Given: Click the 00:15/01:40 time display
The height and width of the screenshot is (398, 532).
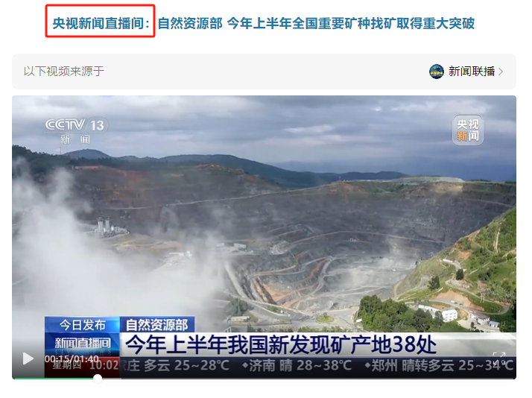Looking at the screenshot, I should point(72,359).
